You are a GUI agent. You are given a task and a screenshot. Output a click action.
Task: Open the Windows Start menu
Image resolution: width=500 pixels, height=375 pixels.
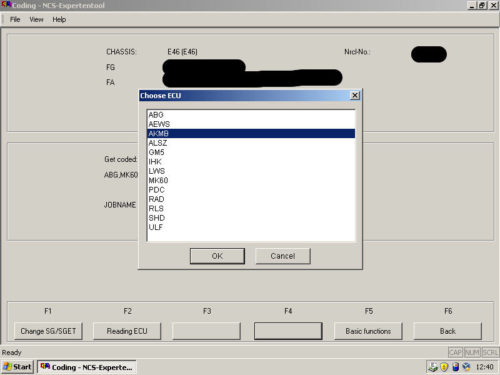pyautogui.click(x=17, y=367)
